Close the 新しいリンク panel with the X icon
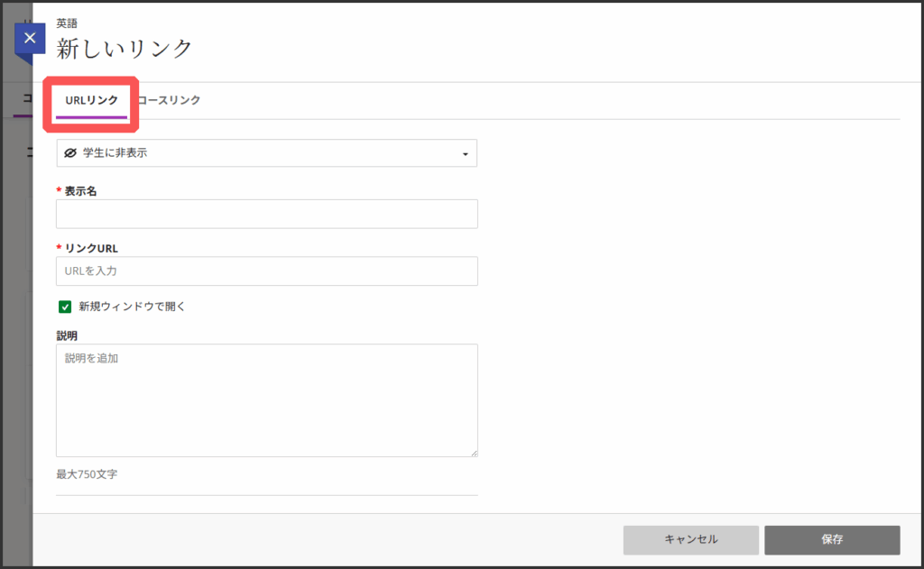This screenshot has width=924, height=569. pyautogui.click(x=30, y=39)
